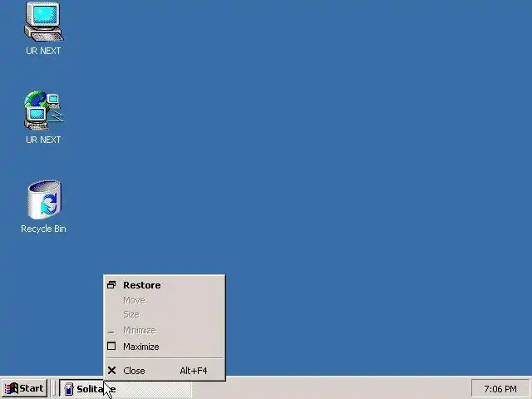
Task: Choose Close in the Solitaire context menu
Action: tap(165, 371)
